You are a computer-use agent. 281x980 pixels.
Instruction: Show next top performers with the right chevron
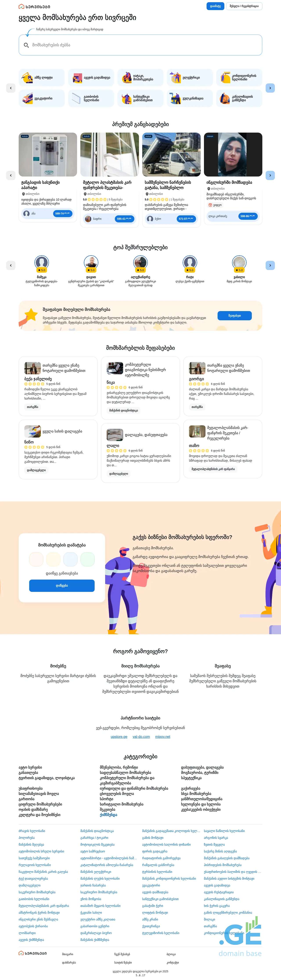(270, 265)
